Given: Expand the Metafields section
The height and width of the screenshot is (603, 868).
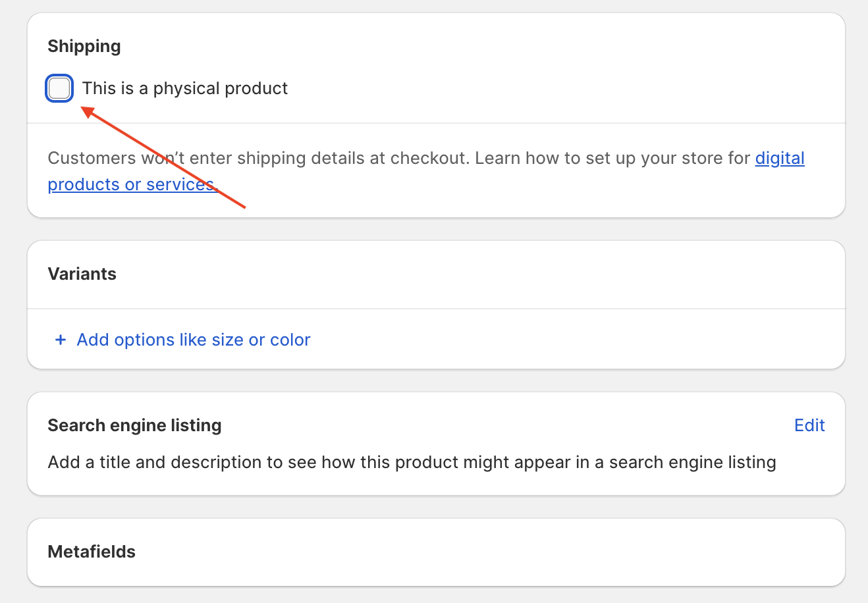Looking at the screenshot, I should (91, 552).
